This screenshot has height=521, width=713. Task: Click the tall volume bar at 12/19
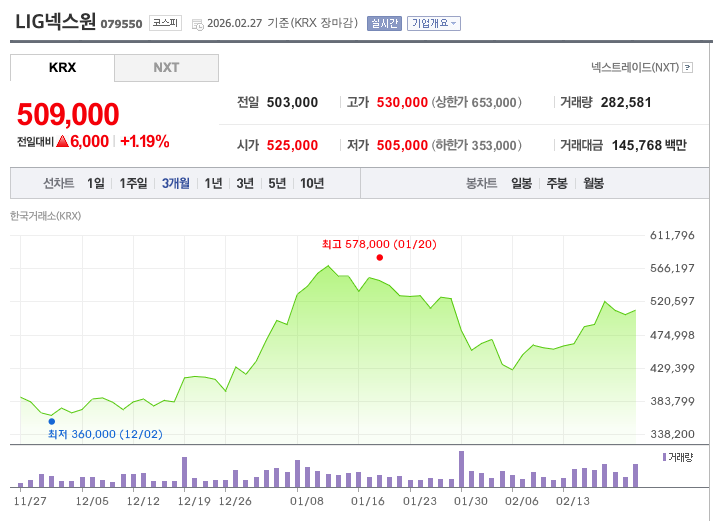click(x=185, y=472)
